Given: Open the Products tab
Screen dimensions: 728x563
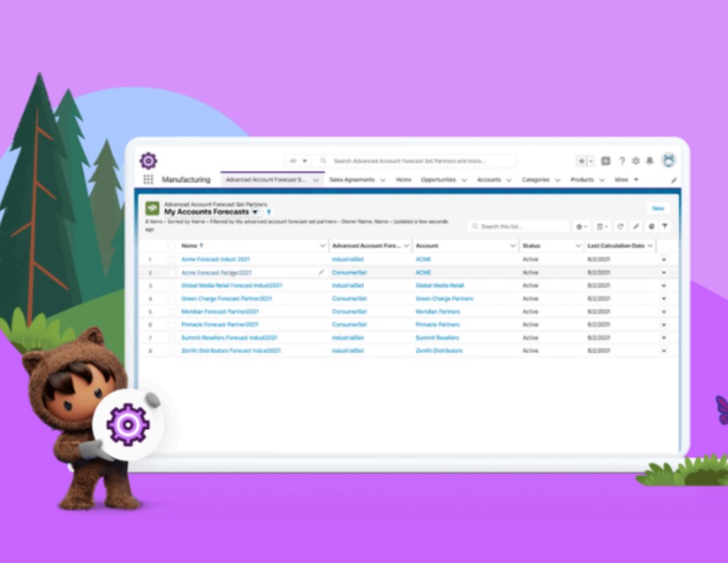Looking at the screenshot, I should 582,180.
